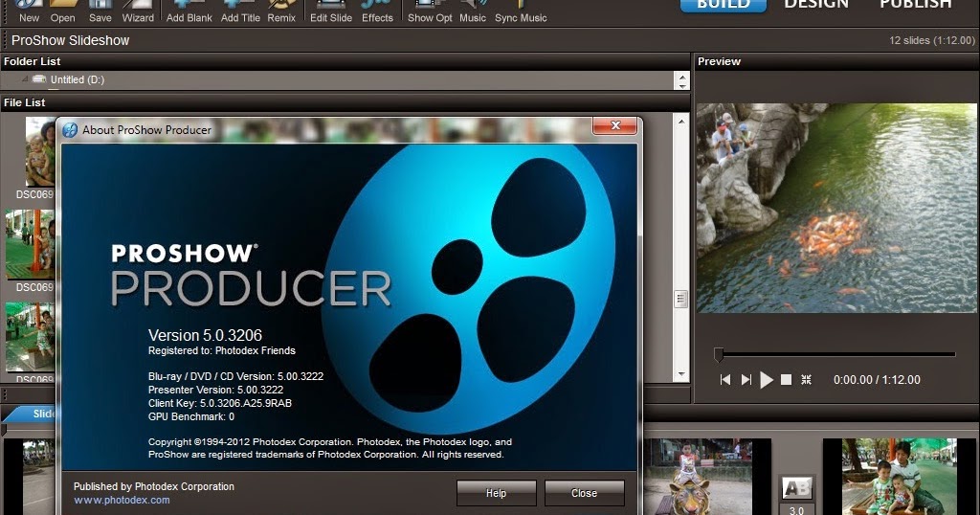Click the preview seek slider handle
Image resolution: width=980 pixels, height=515 pixels.
click(719, 354)
